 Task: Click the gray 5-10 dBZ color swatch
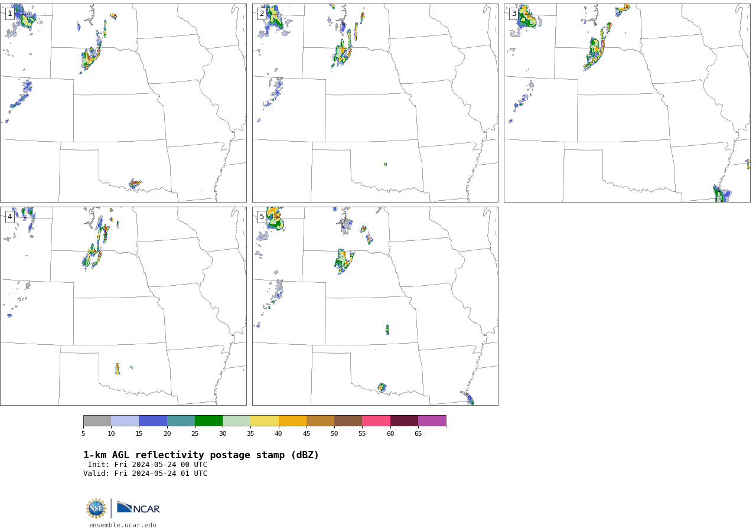click(x=97, y=421)
